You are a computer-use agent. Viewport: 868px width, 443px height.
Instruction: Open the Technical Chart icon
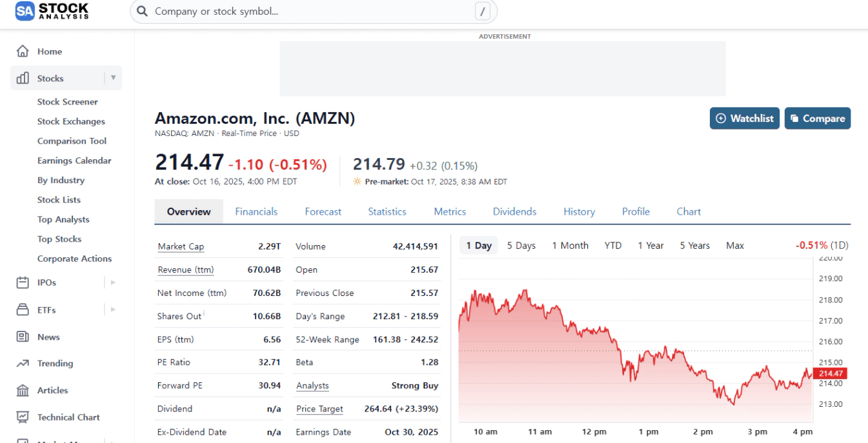click(x=23, y=417)
